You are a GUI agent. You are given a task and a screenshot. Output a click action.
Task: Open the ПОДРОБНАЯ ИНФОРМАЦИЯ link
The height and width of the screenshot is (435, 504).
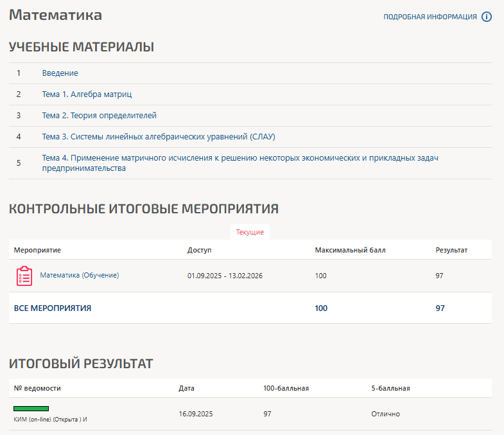click(x=430, y=17)
